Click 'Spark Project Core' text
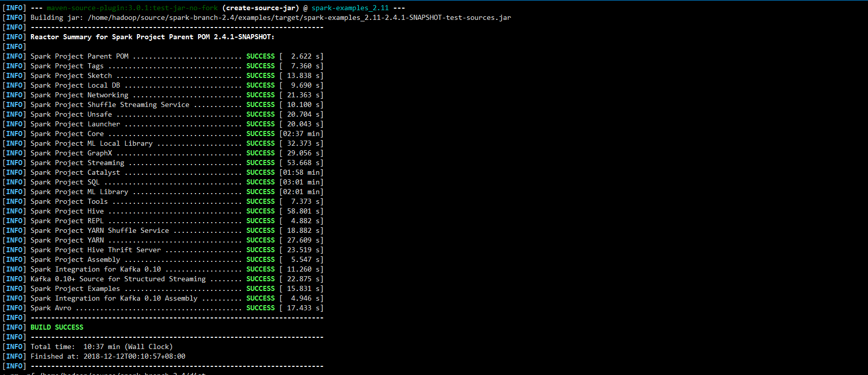 67,134
